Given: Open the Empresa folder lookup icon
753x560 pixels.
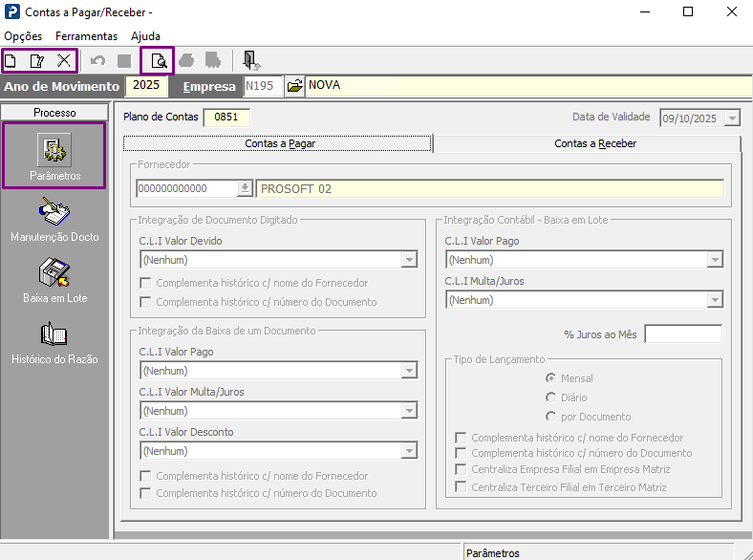Looking at the screenshot, I should (x=294, y=86).
